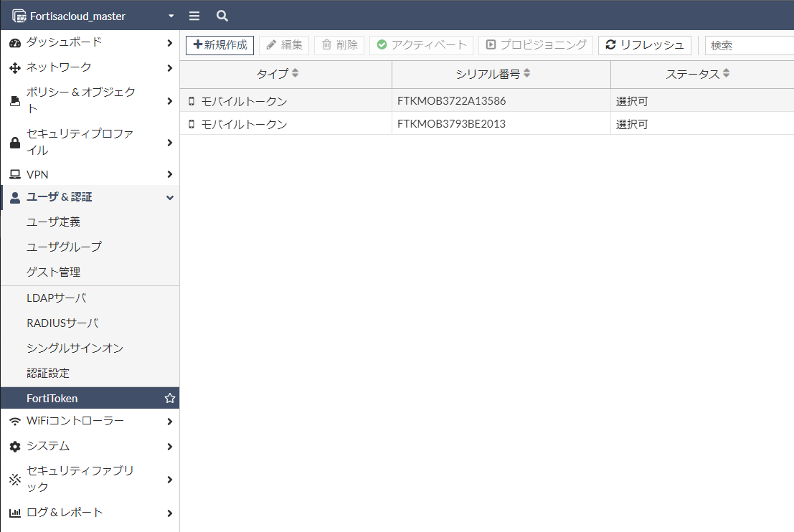Click the mobile token icon for FTKMOB3722A13586
Viewport: 794px width, 532px height.
point(192,101)
